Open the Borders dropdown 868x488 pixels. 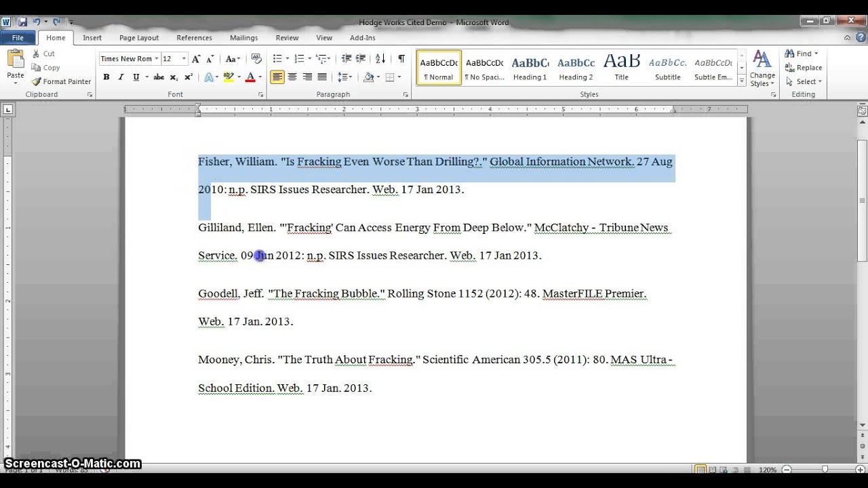pos(401,77)
